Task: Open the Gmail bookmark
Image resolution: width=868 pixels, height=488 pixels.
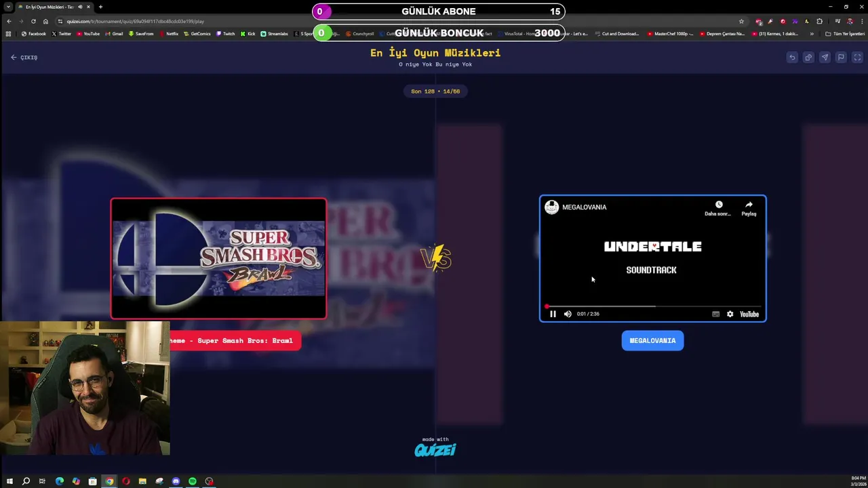Action: 114,33
